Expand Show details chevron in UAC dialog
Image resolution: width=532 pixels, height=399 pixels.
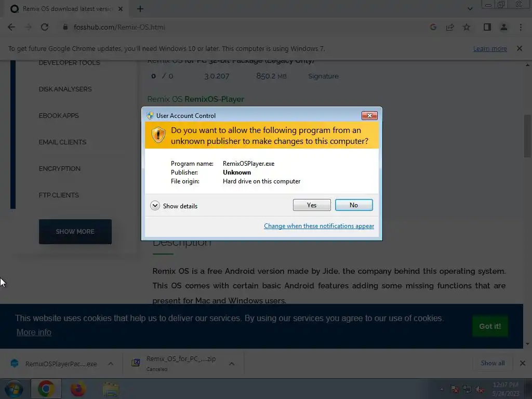155,206
